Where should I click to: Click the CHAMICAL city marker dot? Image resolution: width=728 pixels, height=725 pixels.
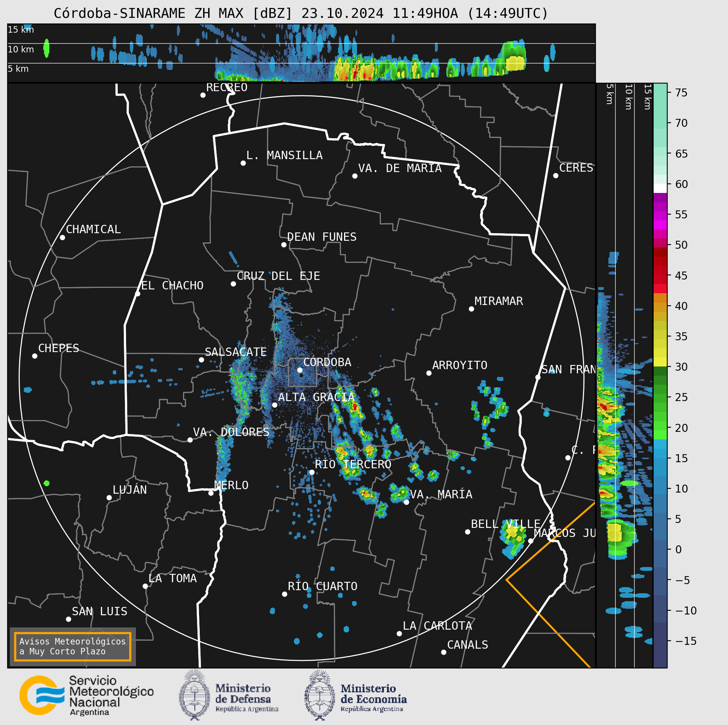pyautogui.click(x=63, y=237)
